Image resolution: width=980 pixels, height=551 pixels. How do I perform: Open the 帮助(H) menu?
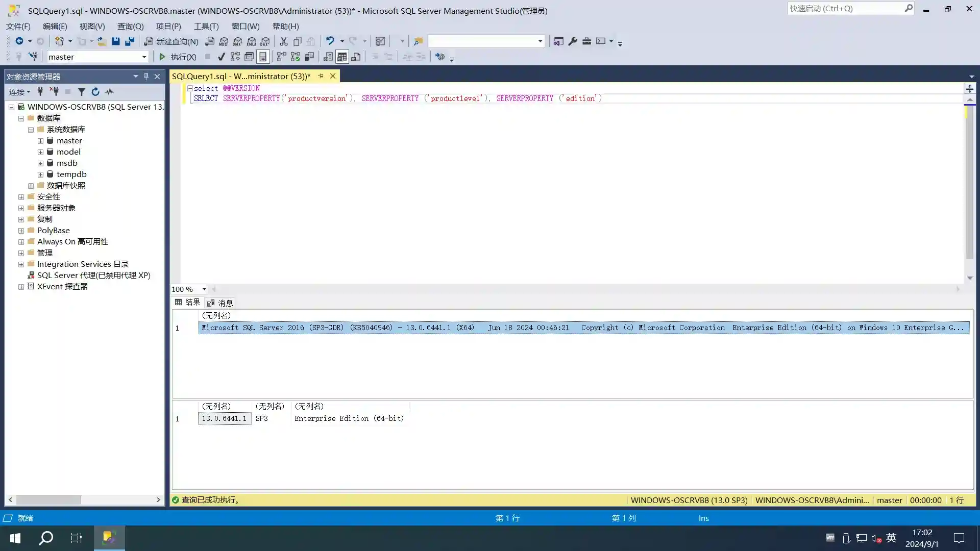pyautogui.click(x=285, y=26)
